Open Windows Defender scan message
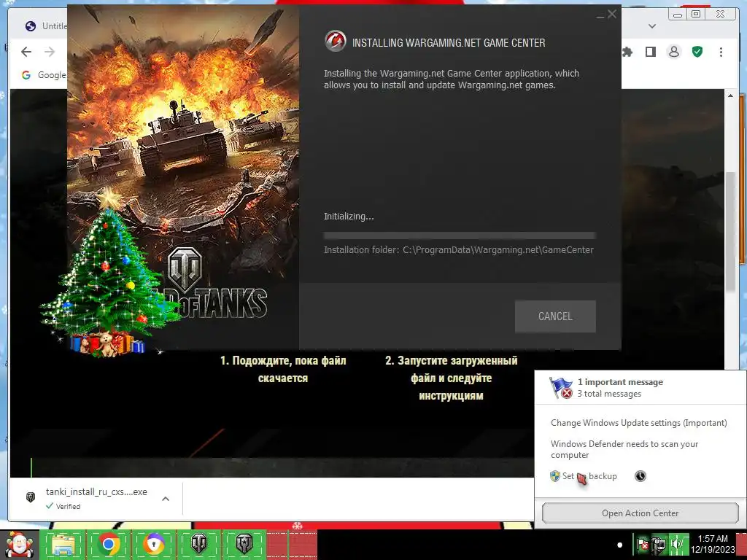 (x=624, y=449)
